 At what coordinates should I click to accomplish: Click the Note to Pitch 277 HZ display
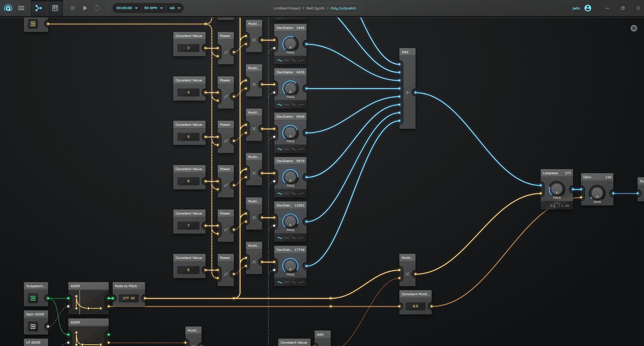129,298
